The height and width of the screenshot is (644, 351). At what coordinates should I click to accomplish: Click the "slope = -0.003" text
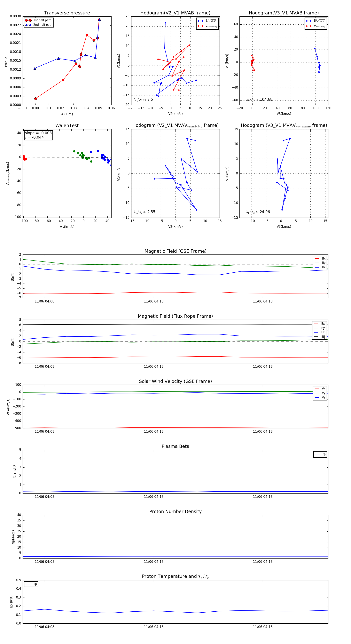pos(38,133)
